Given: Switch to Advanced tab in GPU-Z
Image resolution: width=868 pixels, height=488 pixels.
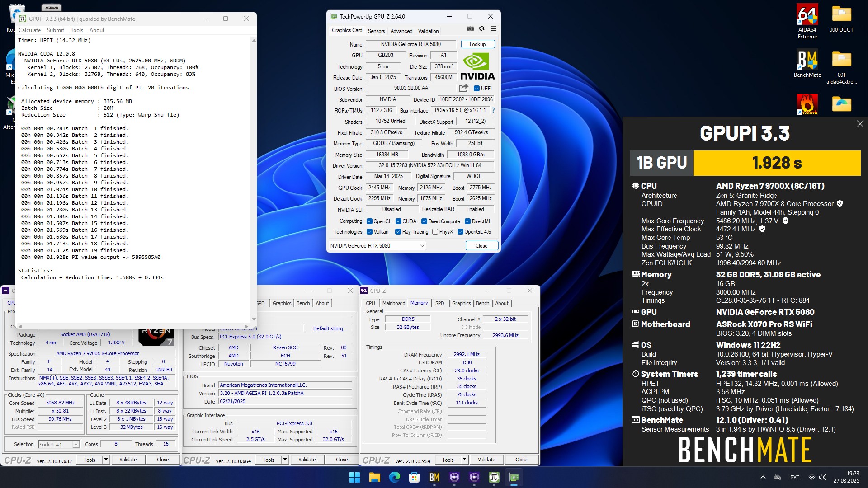Looking at the screenshot, I should (x=401, y=31).
